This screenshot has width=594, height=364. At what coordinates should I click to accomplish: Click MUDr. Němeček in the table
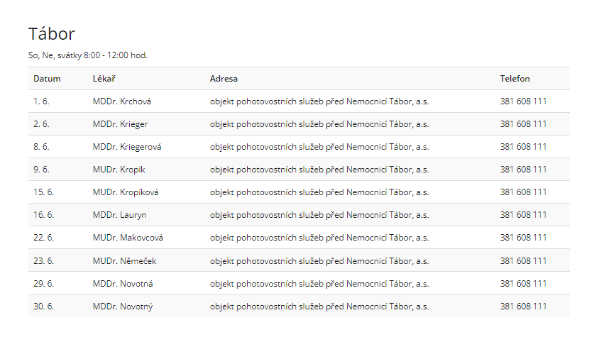[x=124, y=261]
